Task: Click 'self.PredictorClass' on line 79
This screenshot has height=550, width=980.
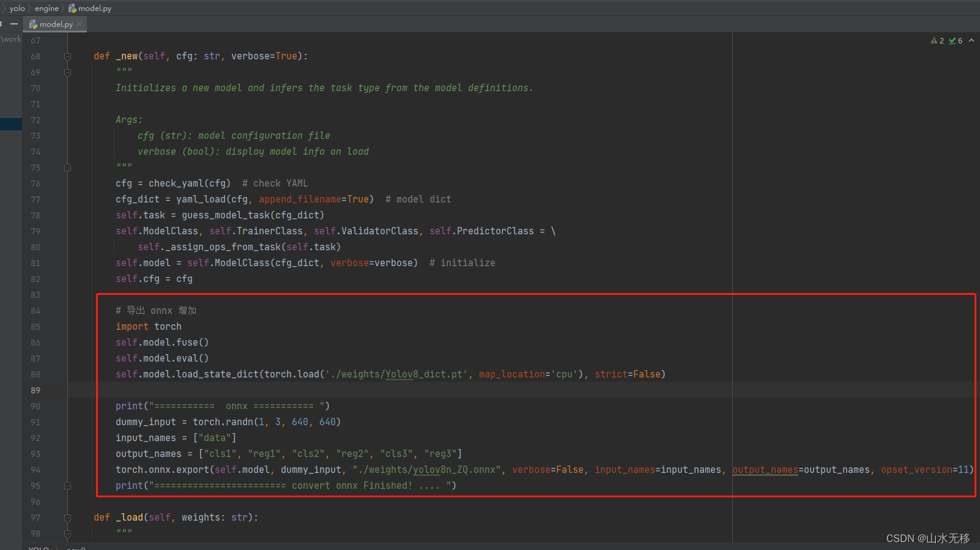Action: (x=481, y=231)
